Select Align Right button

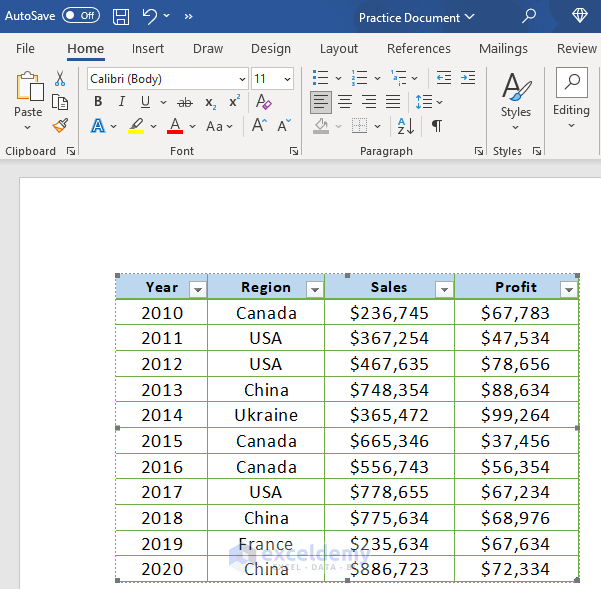coord(369,102)
